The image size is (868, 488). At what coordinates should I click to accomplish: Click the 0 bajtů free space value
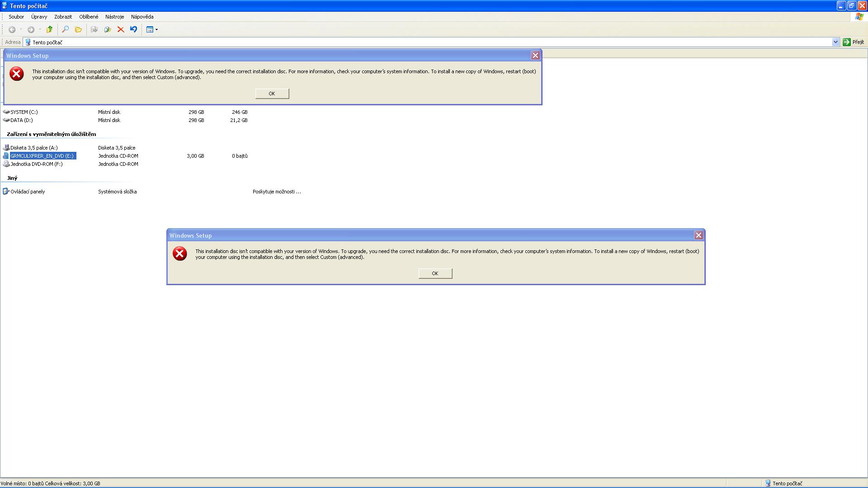(x=240, y=156)
